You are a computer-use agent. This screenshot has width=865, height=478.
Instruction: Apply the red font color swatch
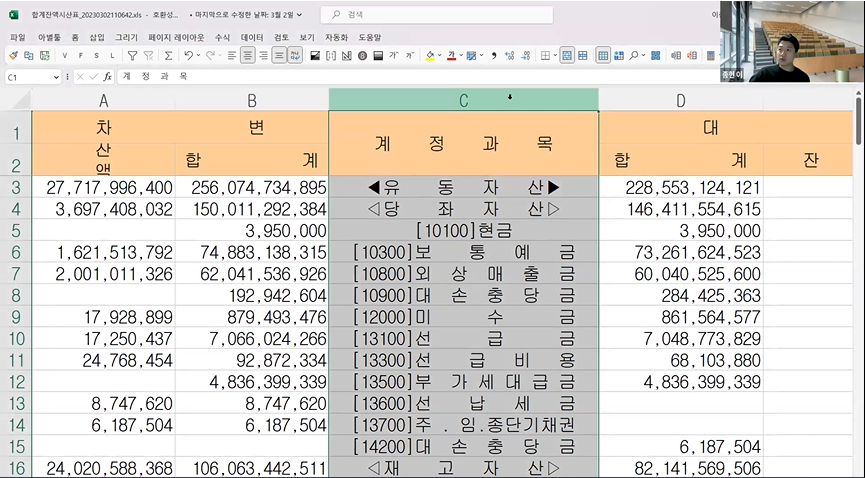452,56
